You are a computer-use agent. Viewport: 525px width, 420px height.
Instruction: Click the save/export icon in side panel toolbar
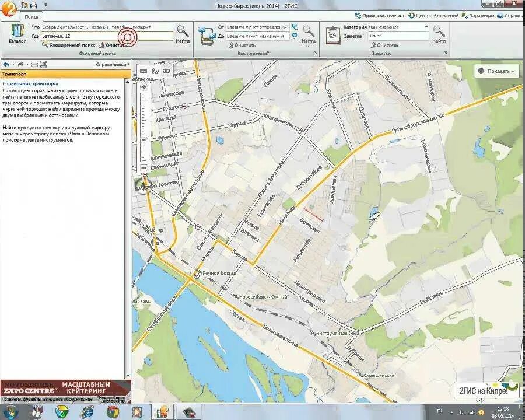[44, 64]
